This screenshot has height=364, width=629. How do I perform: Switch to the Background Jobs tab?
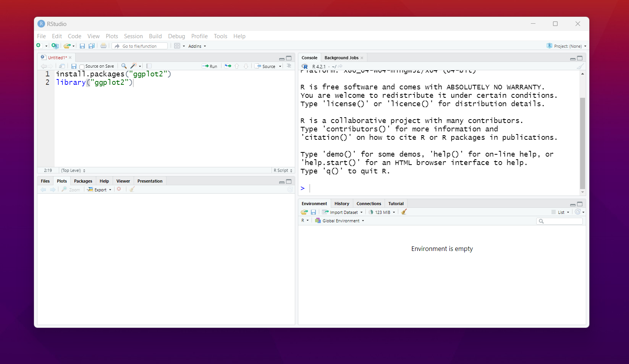point(341,58)
